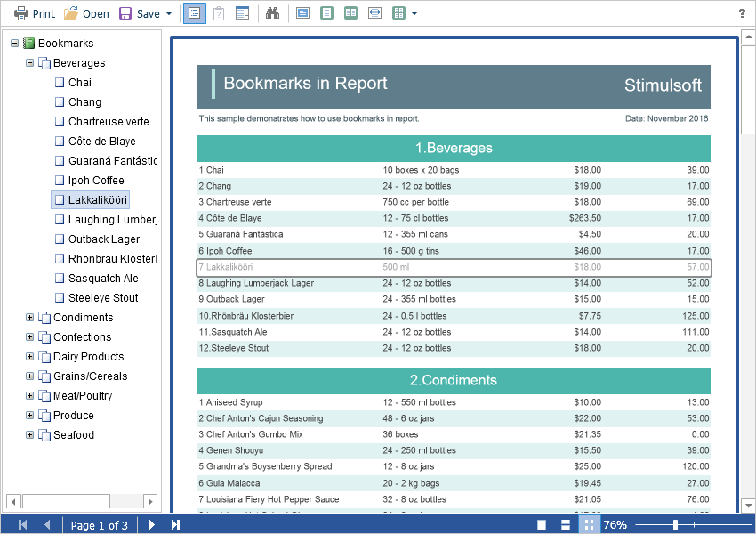Open Find with the binoculars icon
This screenshot has height=534, width=756.
272,13
